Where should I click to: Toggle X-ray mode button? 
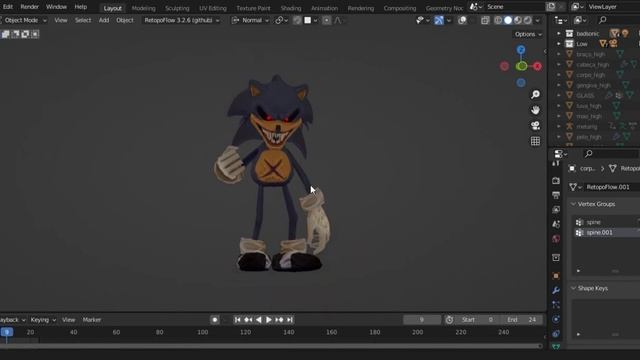(485, 20)
